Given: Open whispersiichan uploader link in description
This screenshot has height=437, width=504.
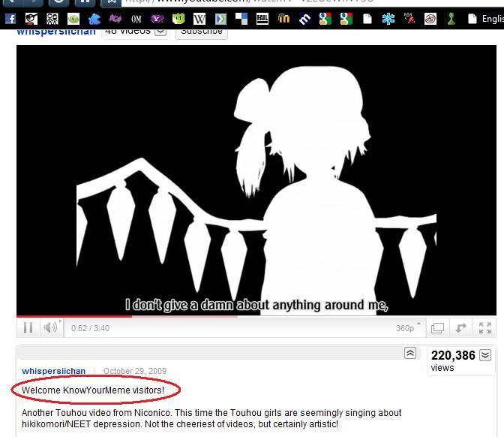Looking at the screenshot, I should click(54, 371).
